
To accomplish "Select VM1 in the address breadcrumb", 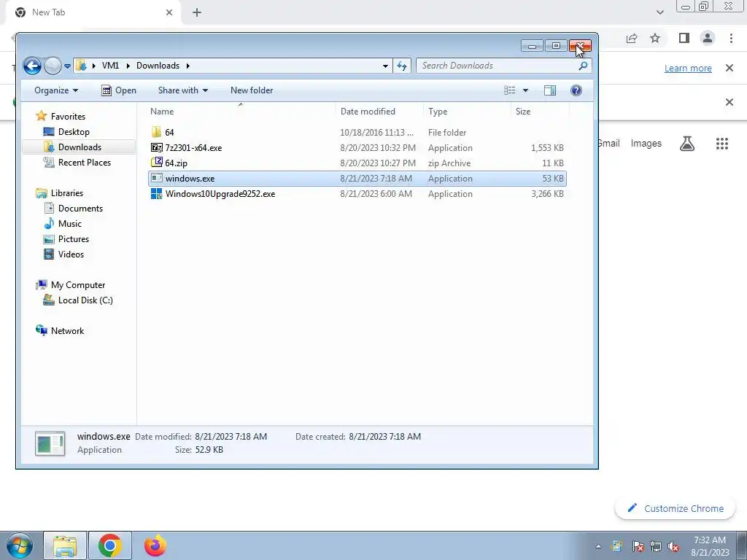I will pyautogui.click(x=111, y=66).
